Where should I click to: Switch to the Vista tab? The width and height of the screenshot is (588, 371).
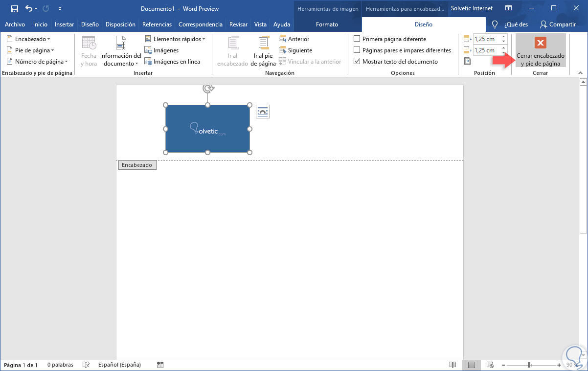point(260,24)
